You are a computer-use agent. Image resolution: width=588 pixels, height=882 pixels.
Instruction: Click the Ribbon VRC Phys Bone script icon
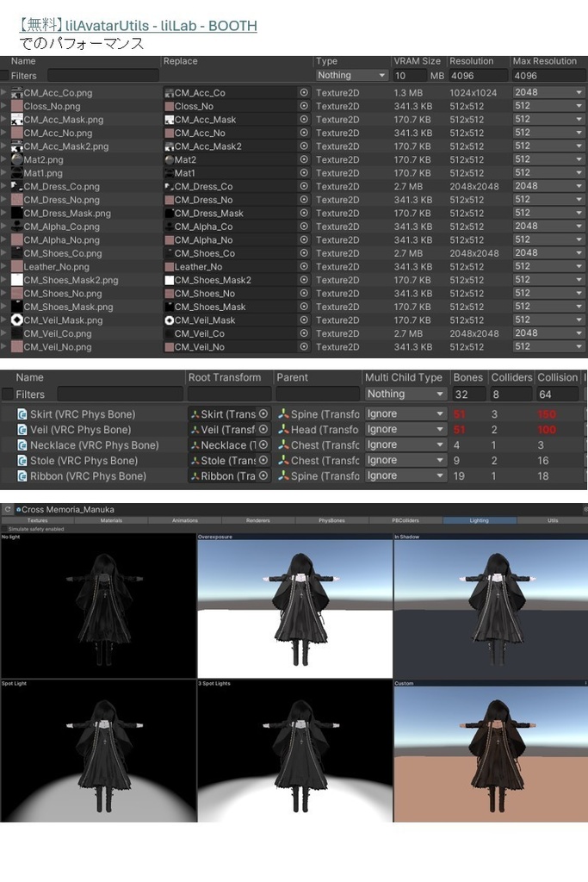(x=22, y=475)
